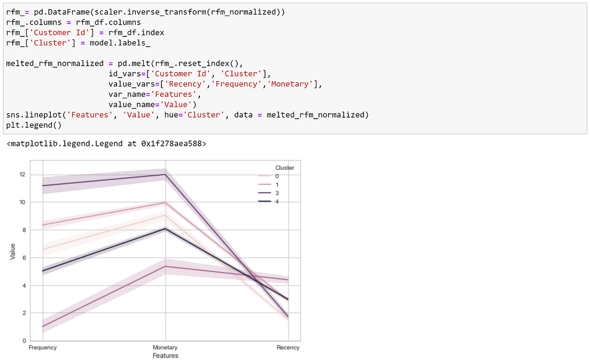
Task: Select the Frequency label on the x-axis
Action: tap(43, 347)
